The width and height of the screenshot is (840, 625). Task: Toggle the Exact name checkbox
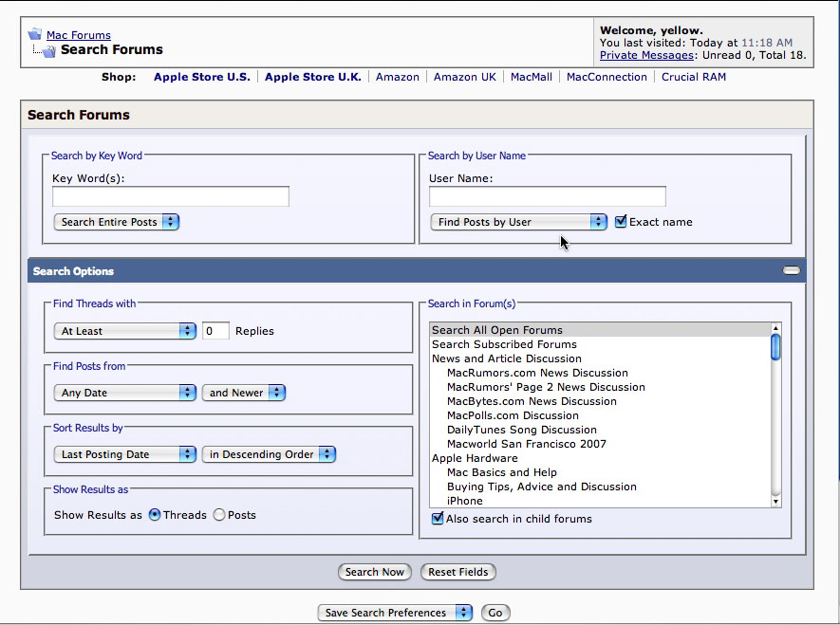tap(621, 222)
